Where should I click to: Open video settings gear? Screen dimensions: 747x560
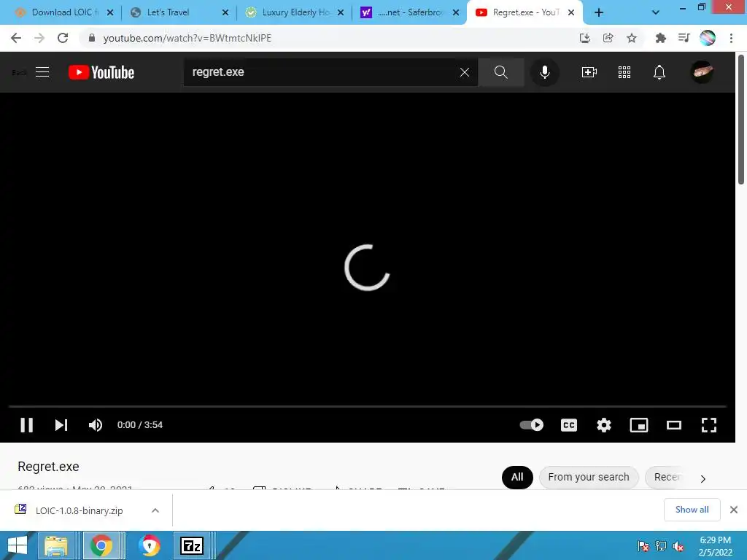[603, 425]
